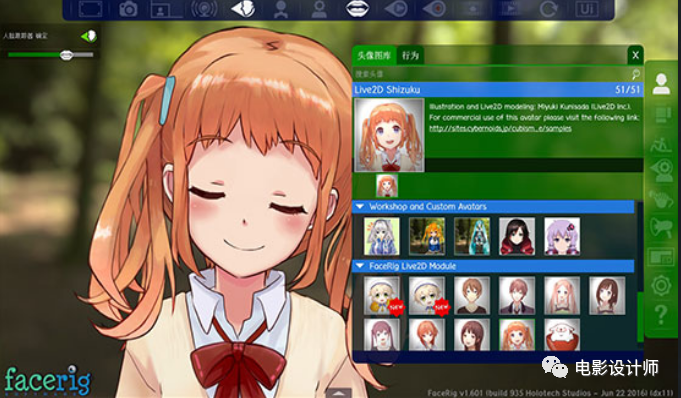Open the skeleton hand icon in right sidebar
681x398 pixels.
tap(661, 199)
